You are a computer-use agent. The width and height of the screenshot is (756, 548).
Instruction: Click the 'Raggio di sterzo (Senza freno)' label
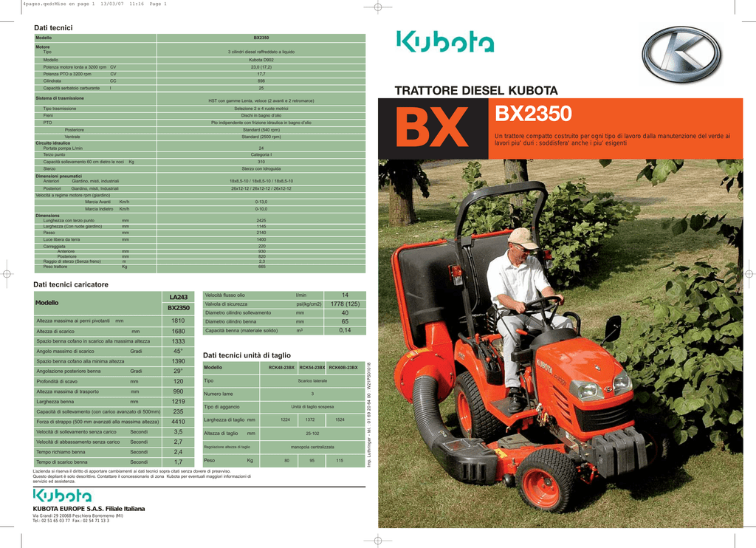pos(72,261)
